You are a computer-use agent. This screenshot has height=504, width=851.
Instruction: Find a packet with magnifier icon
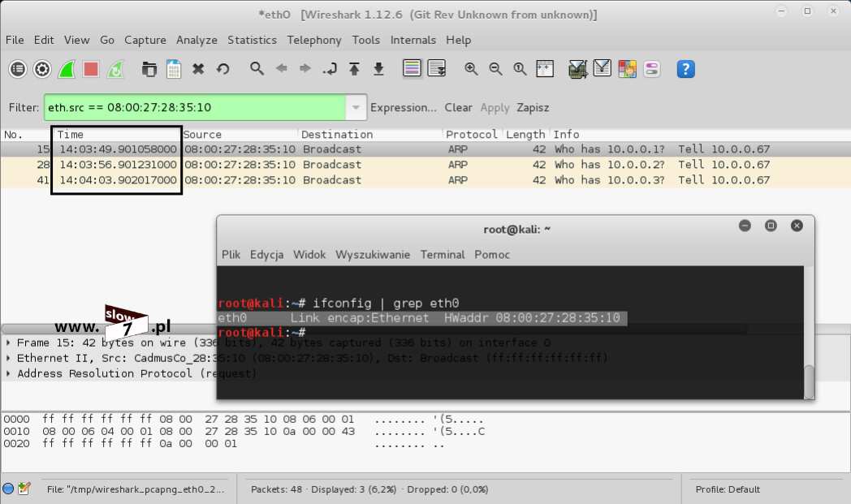[257, 69]
